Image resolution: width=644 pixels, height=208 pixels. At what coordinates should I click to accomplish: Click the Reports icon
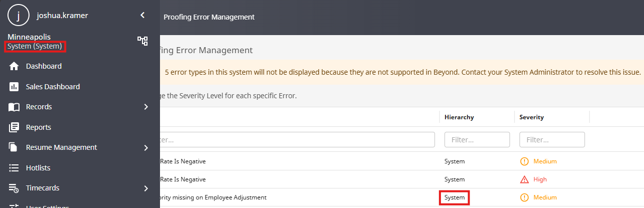14,127
